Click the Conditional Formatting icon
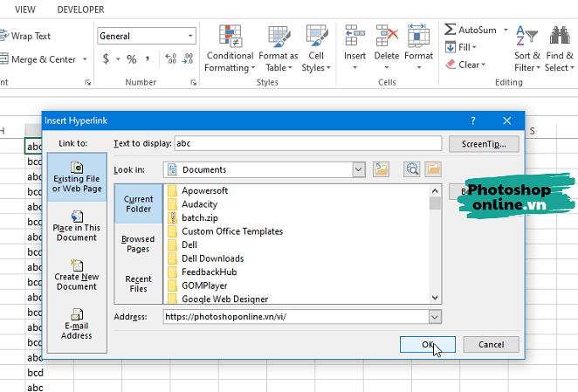This screenshot has height=392, width=578. 231,36
